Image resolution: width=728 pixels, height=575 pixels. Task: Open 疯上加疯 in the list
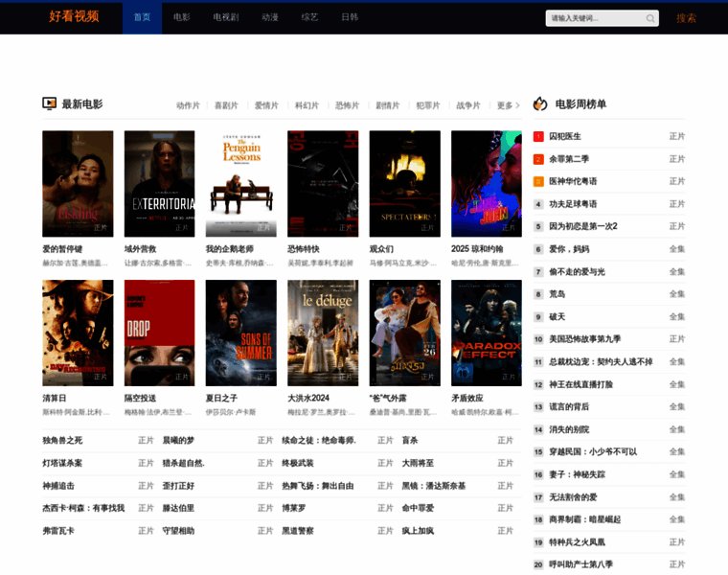(x=418, y=530)
